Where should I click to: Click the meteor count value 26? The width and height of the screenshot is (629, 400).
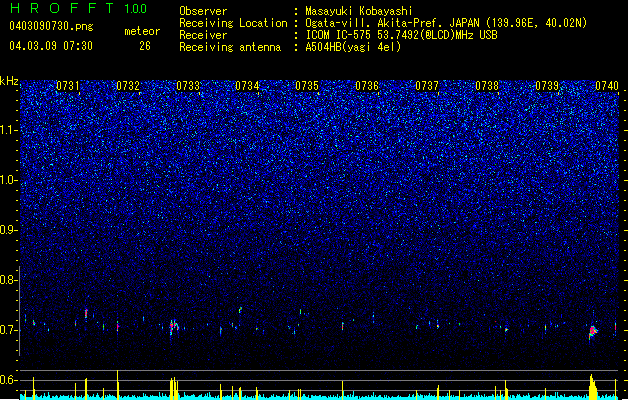[145, 46]
